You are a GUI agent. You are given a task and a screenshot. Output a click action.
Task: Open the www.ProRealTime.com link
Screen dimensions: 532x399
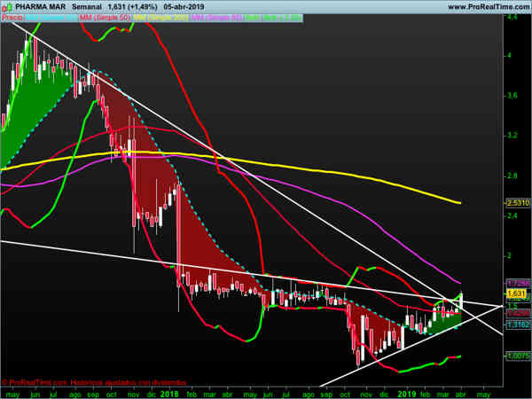[x=489, y=7]
